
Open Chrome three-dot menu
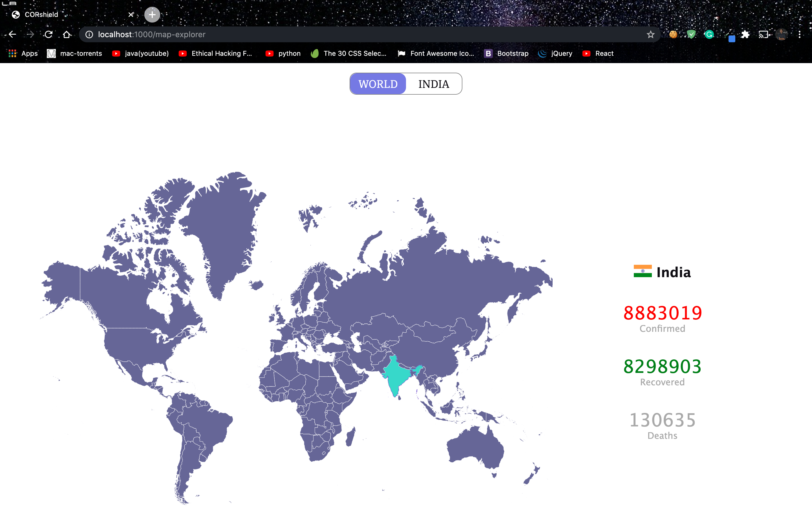(x=800, y=35)
